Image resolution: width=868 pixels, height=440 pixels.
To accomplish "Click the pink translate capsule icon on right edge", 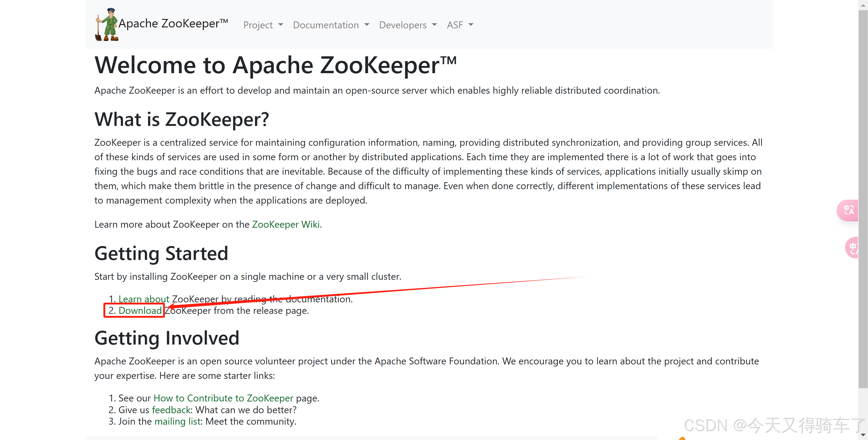I will 848,210.
